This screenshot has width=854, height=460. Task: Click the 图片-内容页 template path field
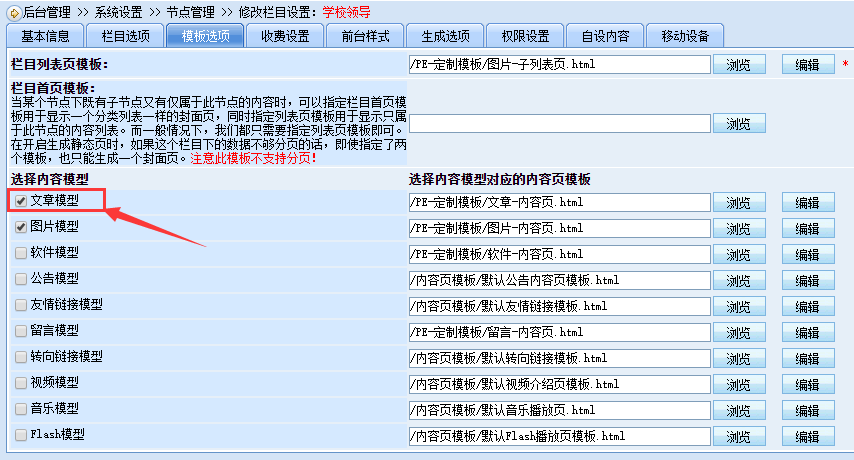[559, 228]
